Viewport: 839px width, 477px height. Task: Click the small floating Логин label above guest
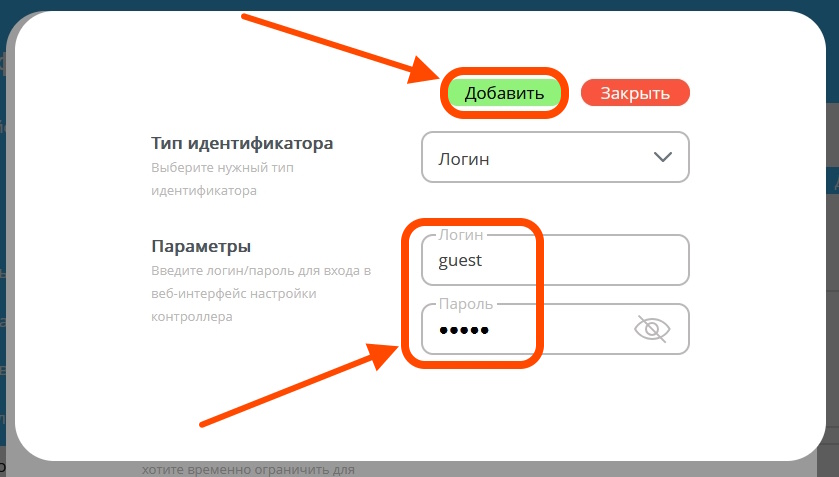tap(460, 235)
